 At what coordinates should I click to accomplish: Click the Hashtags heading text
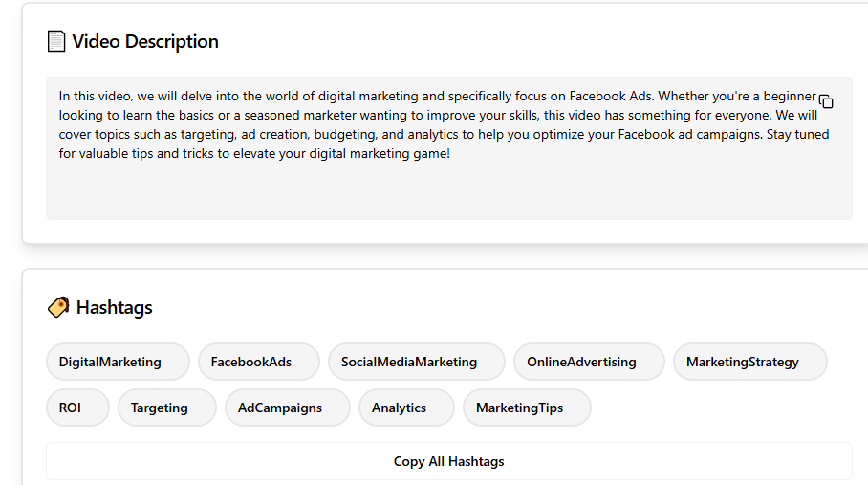(x=114, y=307)
